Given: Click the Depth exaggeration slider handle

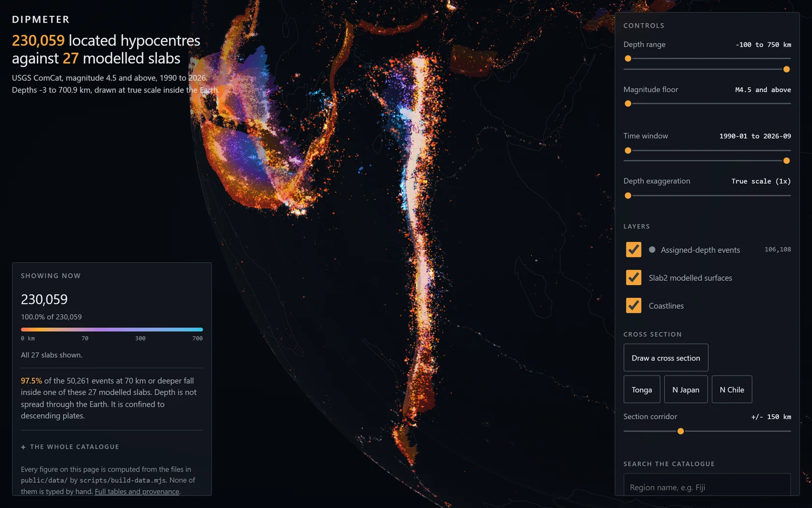Looking at the screenshot, I should pos(628,195).
